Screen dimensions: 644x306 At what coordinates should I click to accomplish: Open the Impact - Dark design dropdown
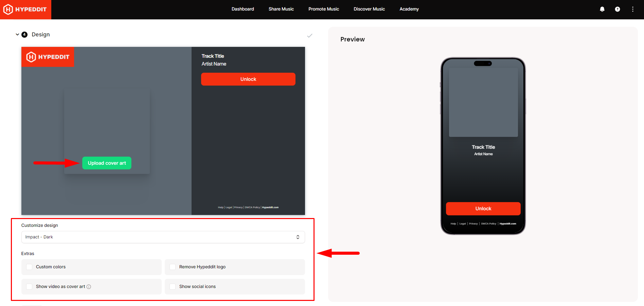pyautogui.click(x=163, y=237)
